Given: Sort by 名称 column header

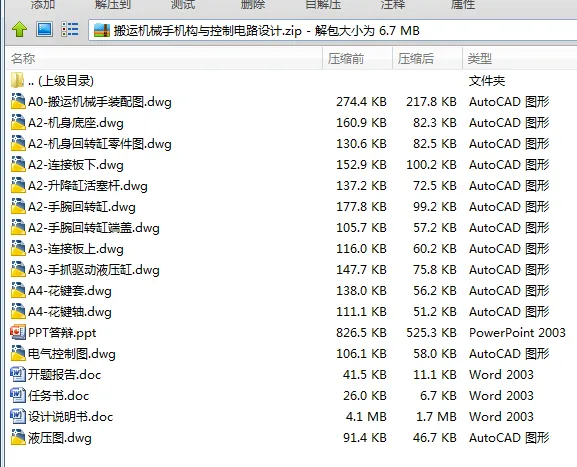Looking at the screenshot, I should coord(164,59).
